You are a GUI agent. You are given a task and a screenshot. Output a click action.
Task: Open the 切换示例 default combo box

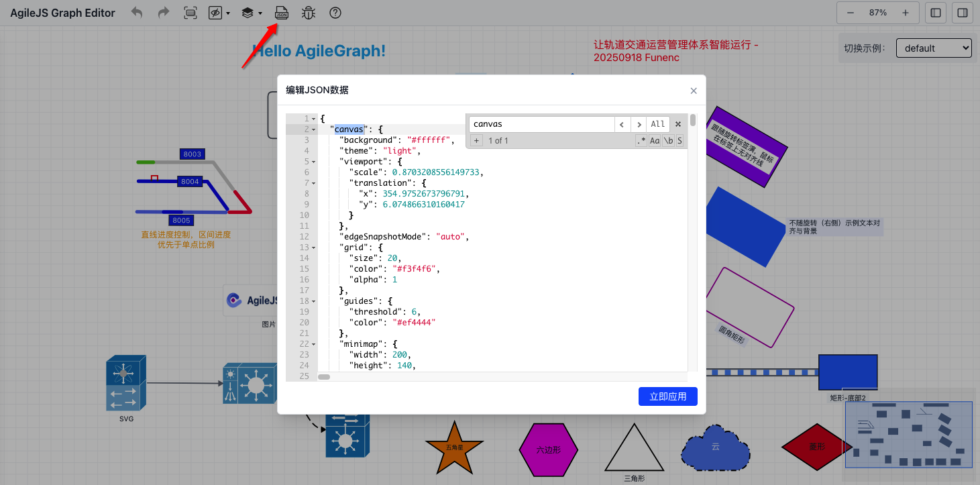pos(934,48)
